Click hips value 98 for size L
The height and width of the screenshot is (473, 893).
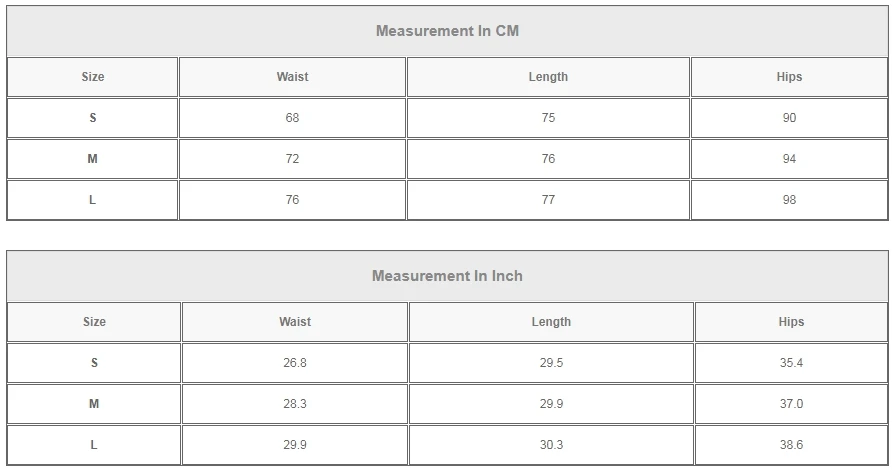point(789,200)
